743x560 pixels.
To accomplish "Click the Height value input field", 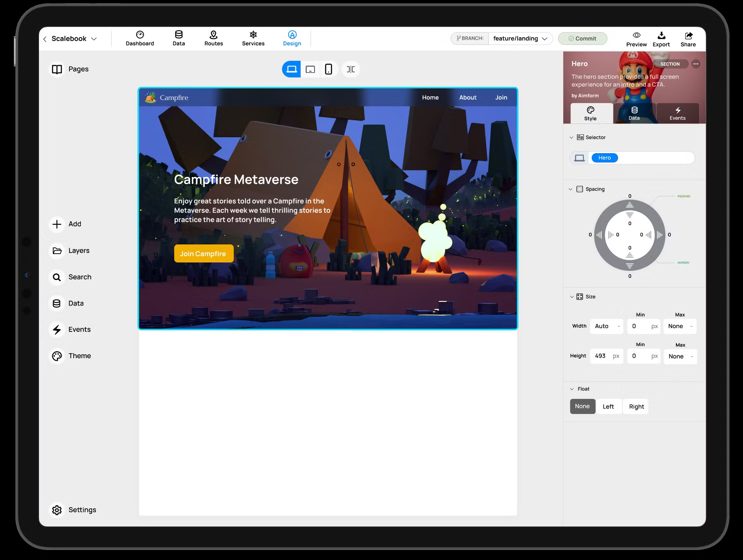I will click(601, 356).
